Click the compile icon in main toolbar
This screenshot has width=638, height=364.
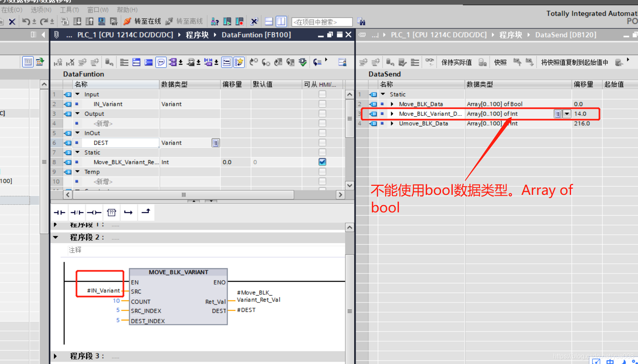pyautogui.click(x=64, y=22)
